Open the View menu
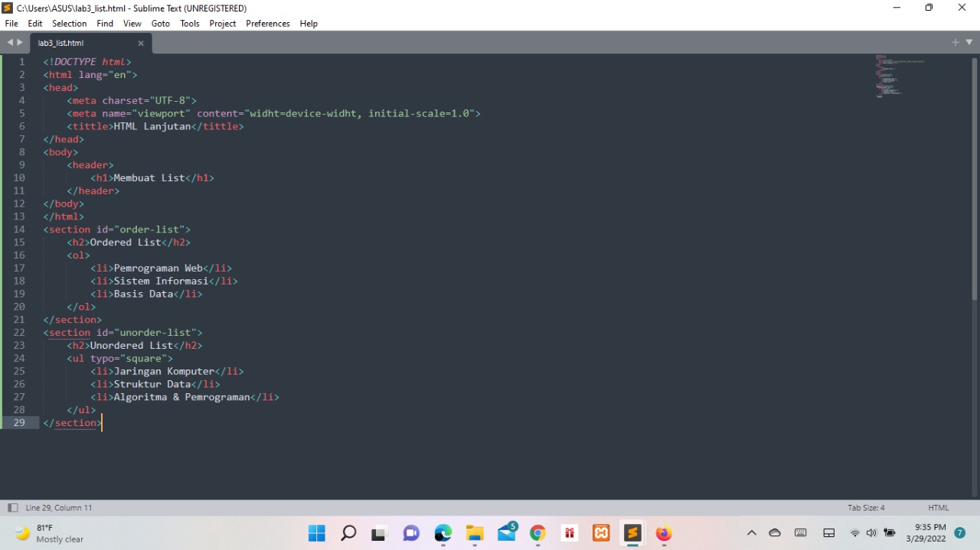 click(x=132, y=24)
